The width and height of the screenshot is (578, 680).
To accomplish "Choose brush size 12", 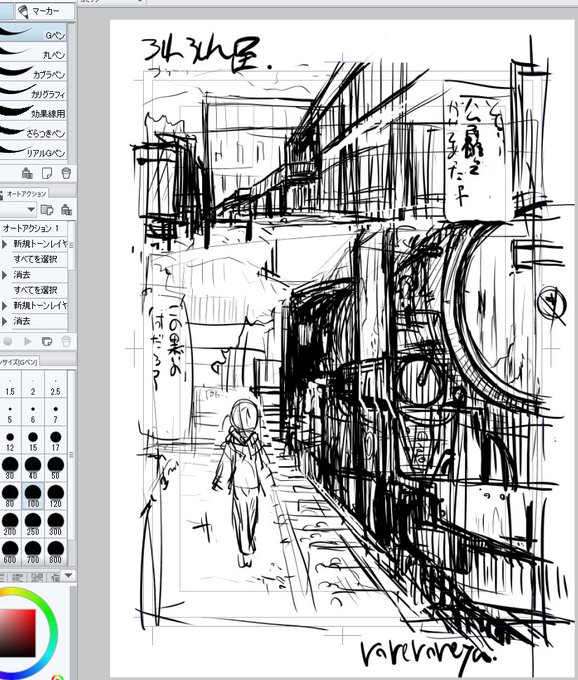I will coord(10,441).
